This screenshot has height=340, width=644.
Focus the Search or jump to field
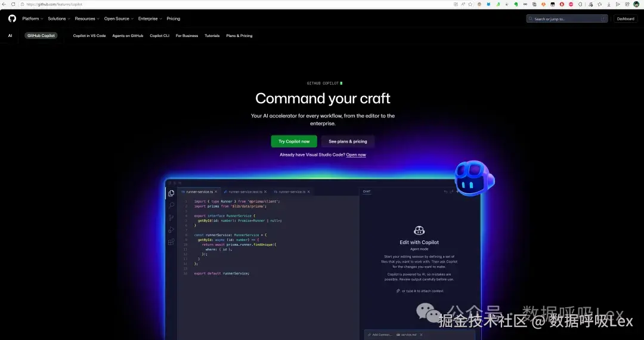point(567,19)
